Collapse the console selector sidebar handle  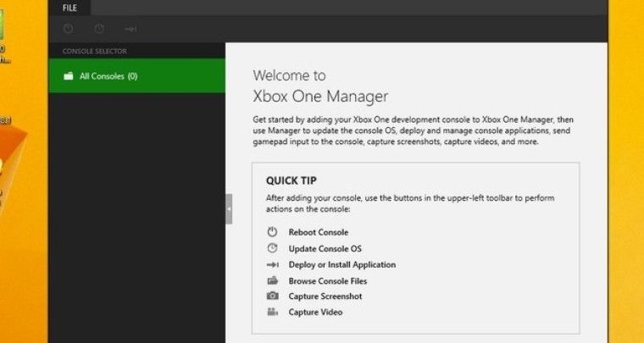[x=229, y=208]
